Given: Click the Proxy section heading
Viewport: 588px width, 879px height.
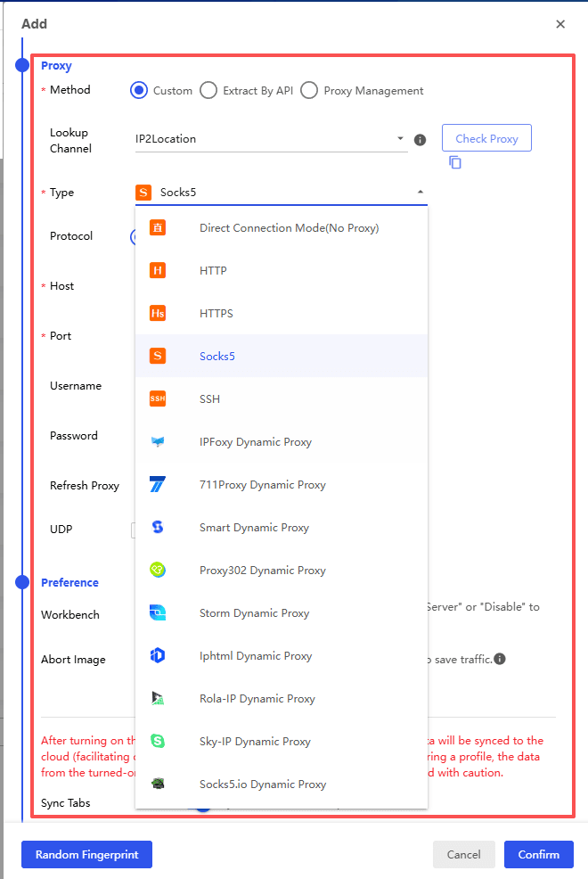Looking at the screenshot, I should (x=56, y=66).
